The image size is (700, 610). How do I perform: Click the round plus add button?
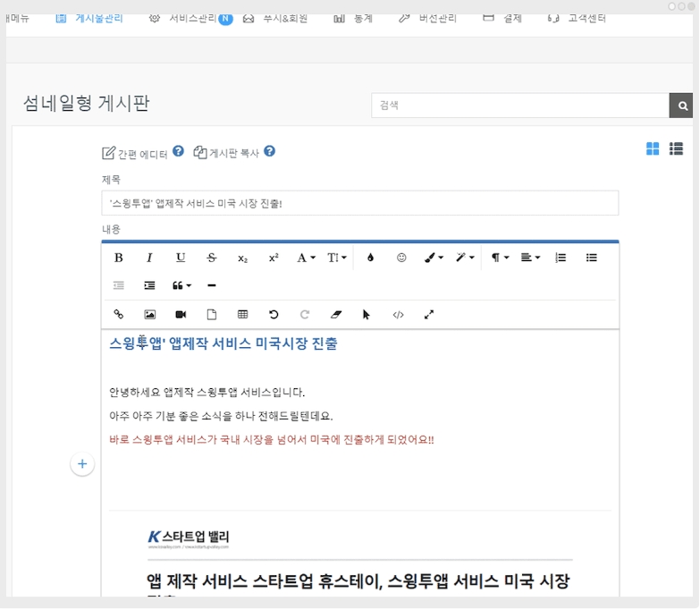click(82, 464)
